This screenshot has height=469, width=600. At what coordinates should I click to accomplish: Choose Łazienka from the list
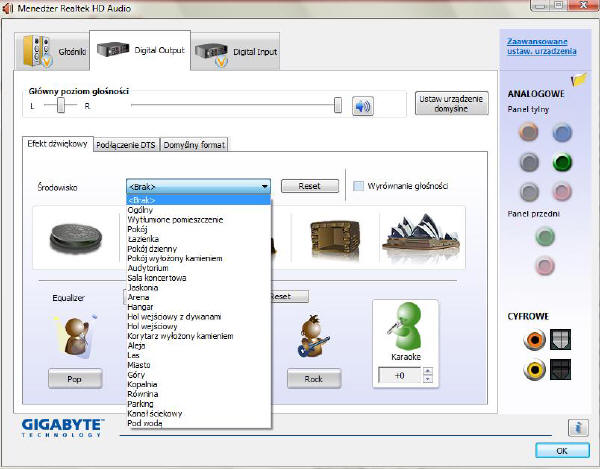(x=198, y=239)
